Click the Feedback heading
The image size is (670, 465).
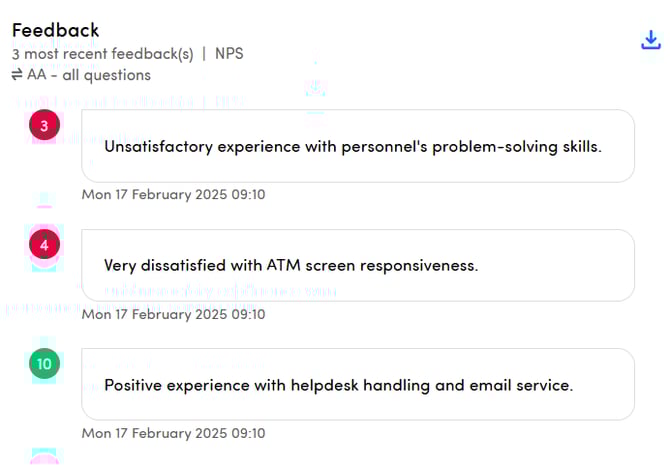click(x=56, y=30)
